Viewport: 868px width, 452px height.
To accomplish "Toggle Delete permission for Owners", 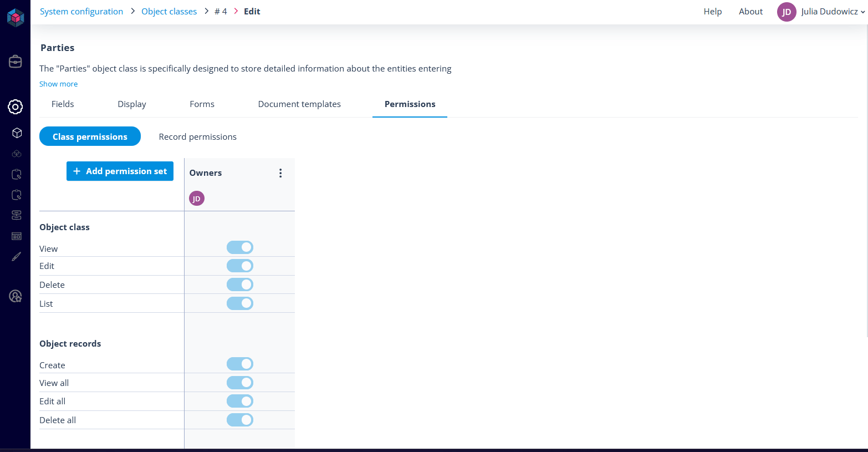I will [240, 285].
